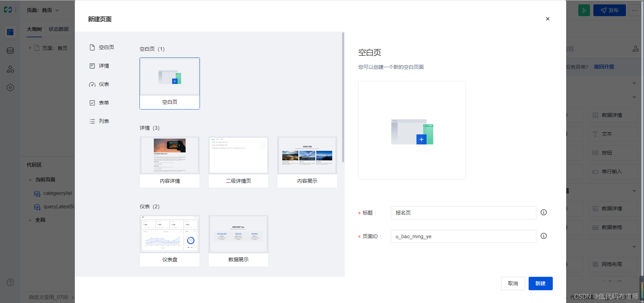Select the 表单 category in sidebar

pyautogui.click(x=99, y=103)
